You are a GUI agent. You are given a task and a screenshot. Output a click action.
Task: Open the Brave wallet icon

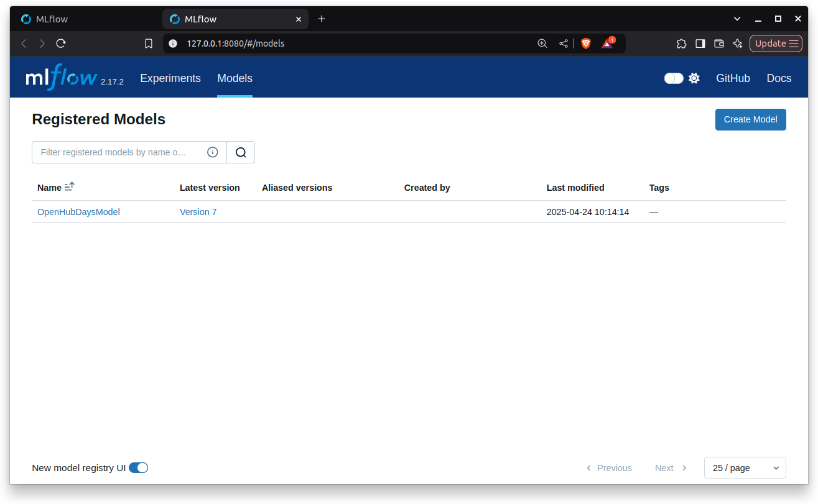719,44
